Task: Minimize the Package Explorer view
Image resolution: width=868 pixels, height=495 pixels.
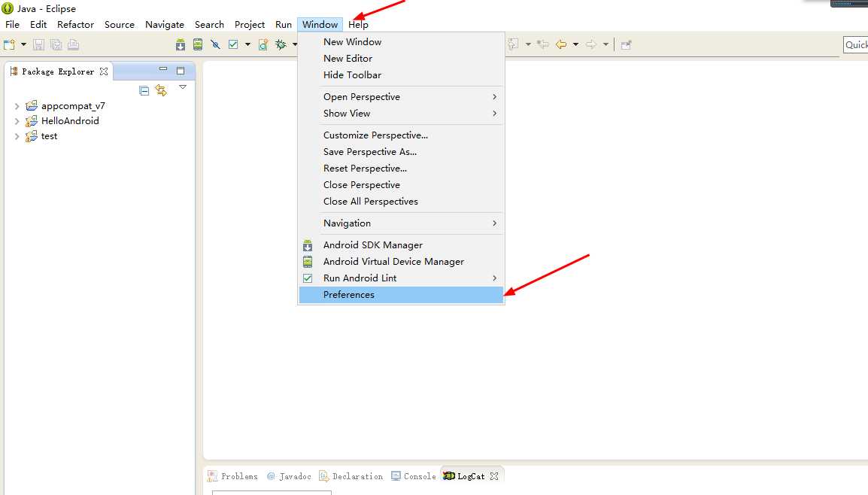Action: coord(162,69)
